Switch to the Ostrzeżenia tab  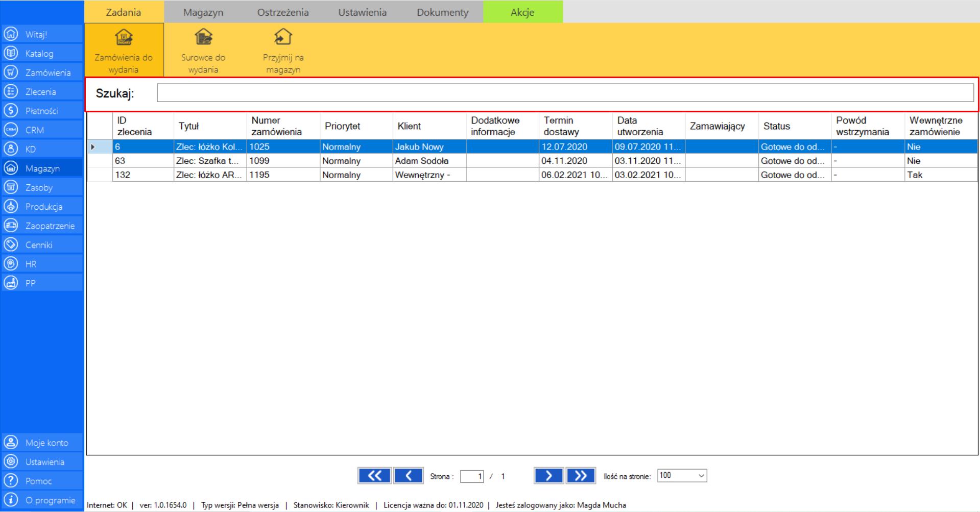tap(283, 12)
